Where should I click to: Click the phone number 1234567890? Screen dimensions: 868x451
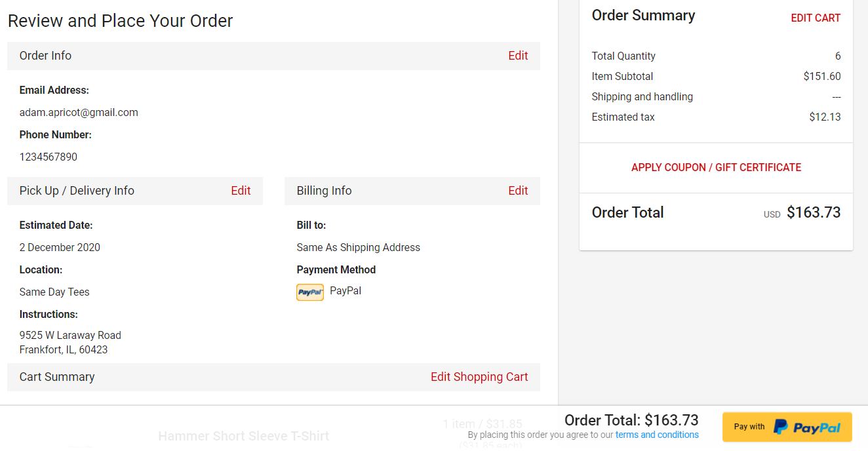coord(49,157)
